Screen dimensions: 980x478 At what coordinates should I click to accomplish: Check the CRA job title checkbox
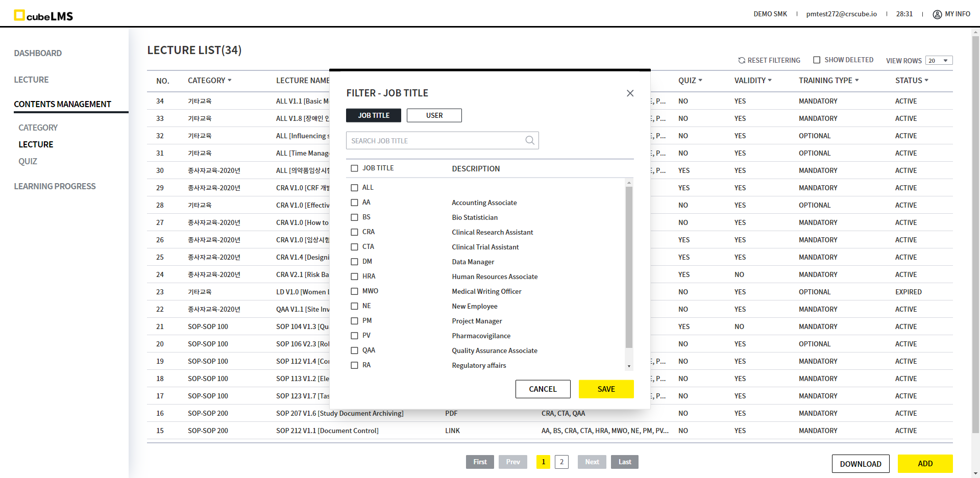[354, 232]
